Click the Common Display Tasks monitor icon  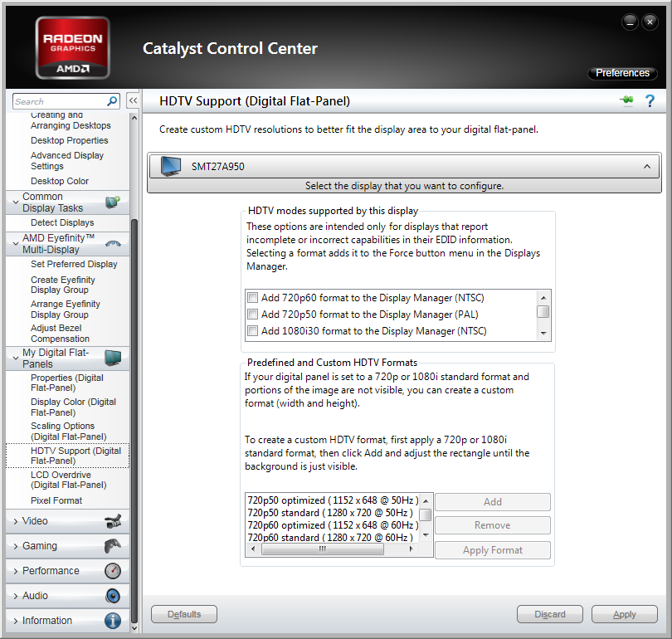tap(113, 202)
